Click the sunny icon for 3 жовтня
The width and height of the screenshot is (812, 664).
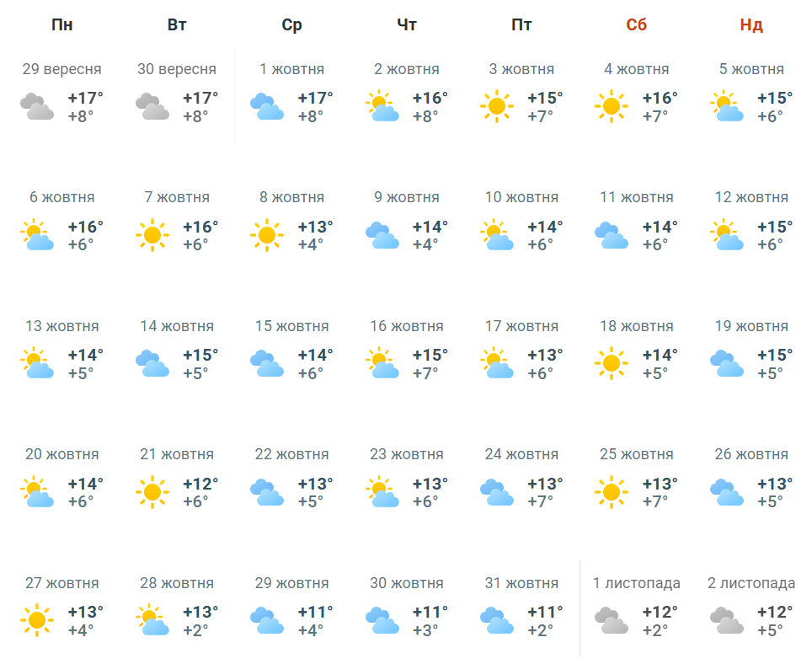pos(497,106)
